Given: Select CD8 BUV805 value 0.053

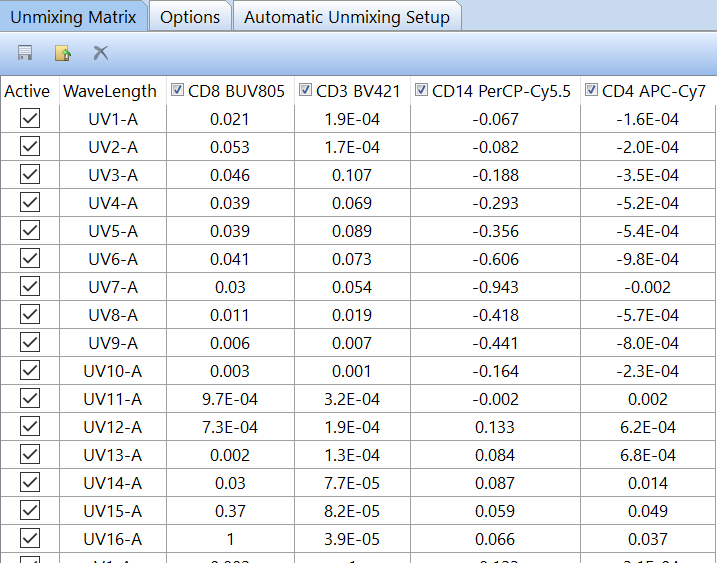Looking at the screenshot, I should pyautogui.click(x=230, y=147).
